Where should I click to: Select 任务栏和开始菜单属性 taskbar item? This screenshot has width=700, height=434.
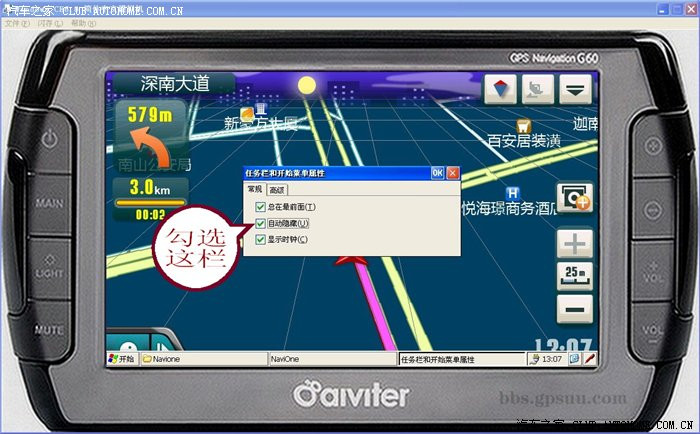coord(462,359)
